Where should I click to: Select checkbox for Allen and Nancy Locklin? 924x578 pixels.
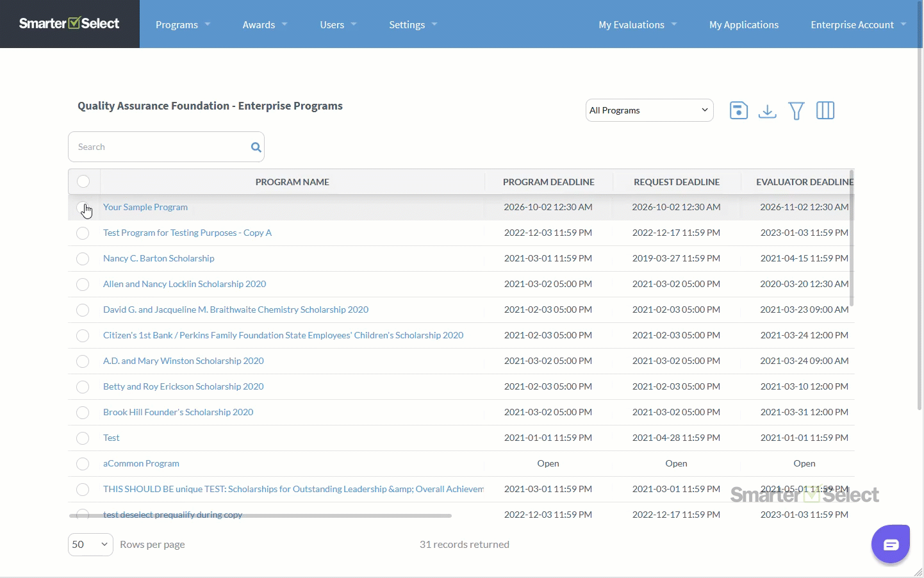tap(83, 284)
